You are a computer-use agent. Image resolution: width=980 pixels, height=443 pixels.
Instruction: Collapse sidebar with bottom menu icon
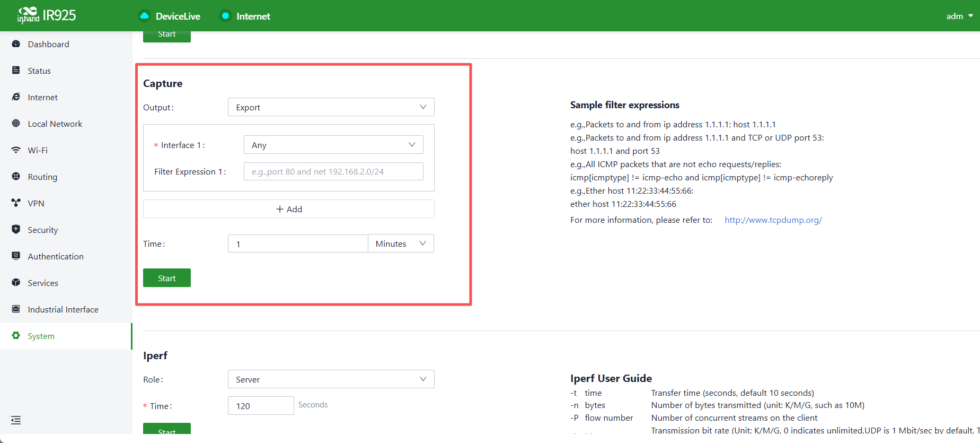(16, 420)
